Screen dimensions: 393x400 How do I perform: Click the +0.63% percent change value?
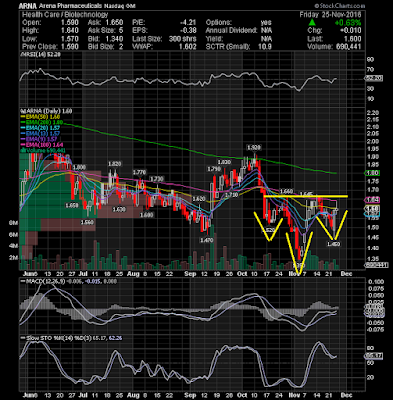coord(348,23)
